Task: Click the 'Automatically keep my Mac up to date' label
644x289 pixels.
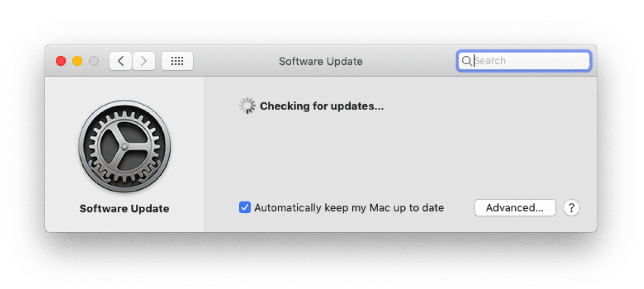Action: (349, 208)
